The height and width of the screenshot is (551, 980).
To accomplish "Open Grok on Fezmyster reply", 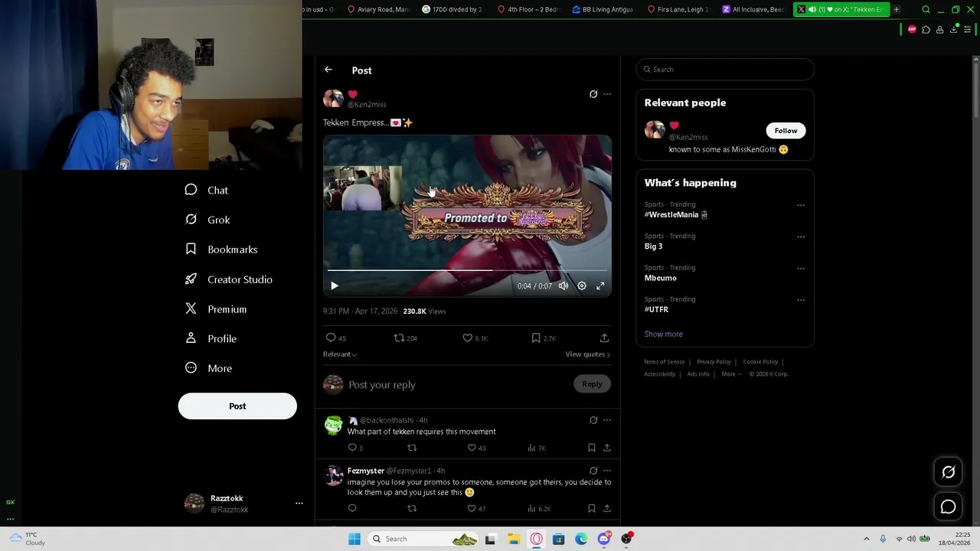I will click(593, 471).
